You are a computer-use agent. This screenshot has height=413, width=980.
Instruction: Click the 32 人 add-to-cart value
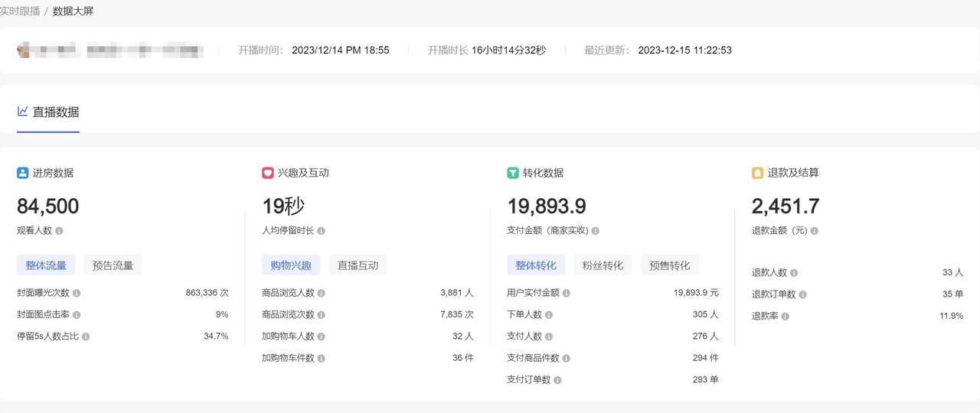click(463, 337)
